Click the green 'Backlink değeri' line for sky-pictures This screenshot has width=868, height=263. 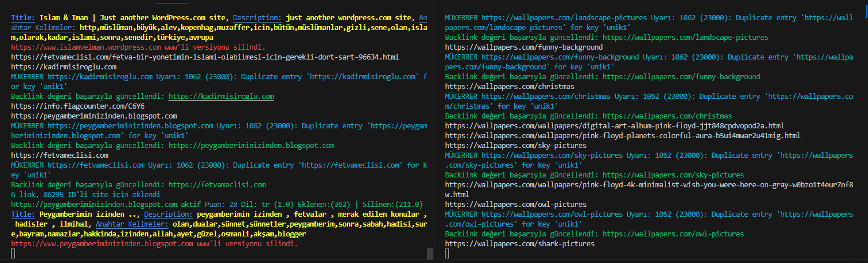pyautogui.click(x=594, y=175)
